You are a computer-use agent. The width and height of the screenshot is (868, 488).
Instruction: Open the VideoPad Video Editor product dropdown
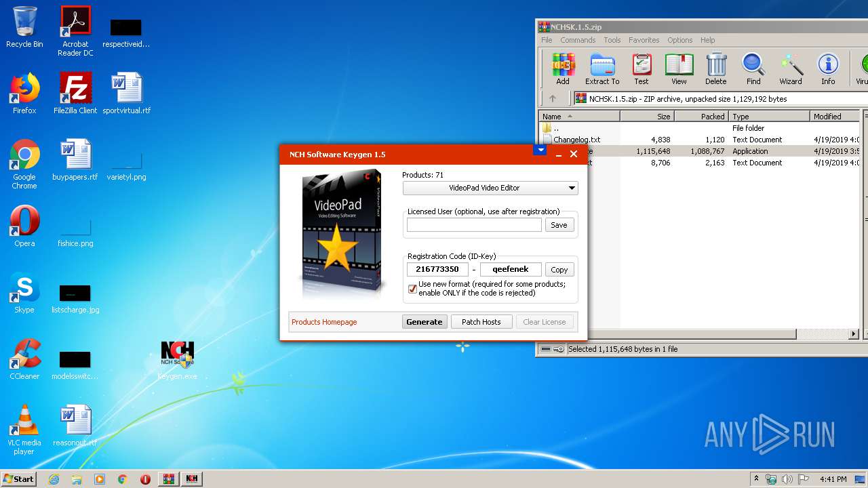coord(490,188)
